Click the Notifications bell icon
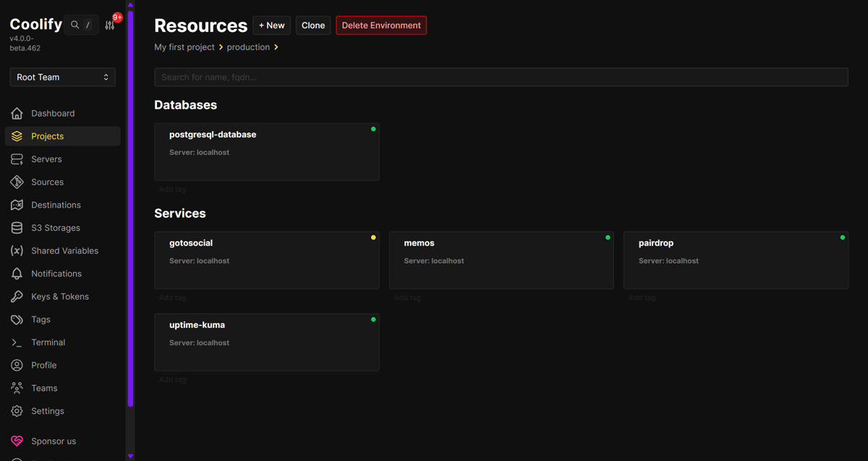868x461 pixels. click(17, 274)
